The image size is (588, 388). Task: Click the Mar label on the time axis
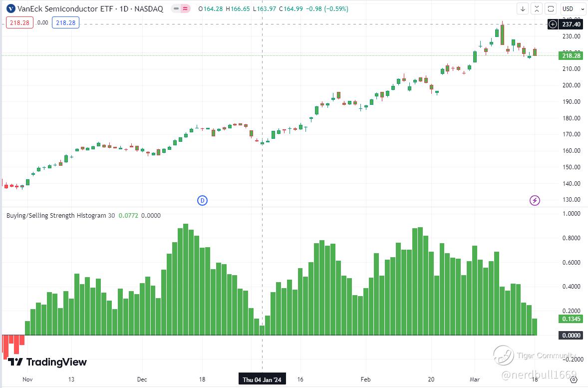(x=475, y=380)
